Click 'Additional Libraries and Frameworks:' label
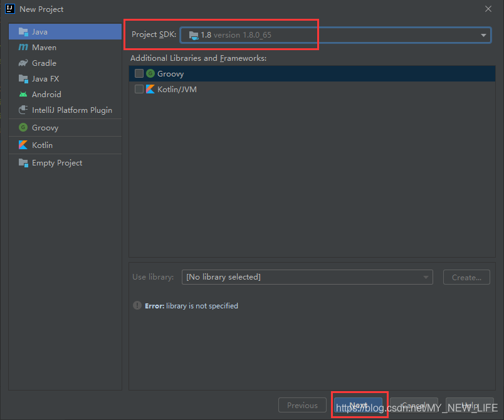Image resolution: width=504 pixels, height=420 pixels. click(x=198, y=58)
